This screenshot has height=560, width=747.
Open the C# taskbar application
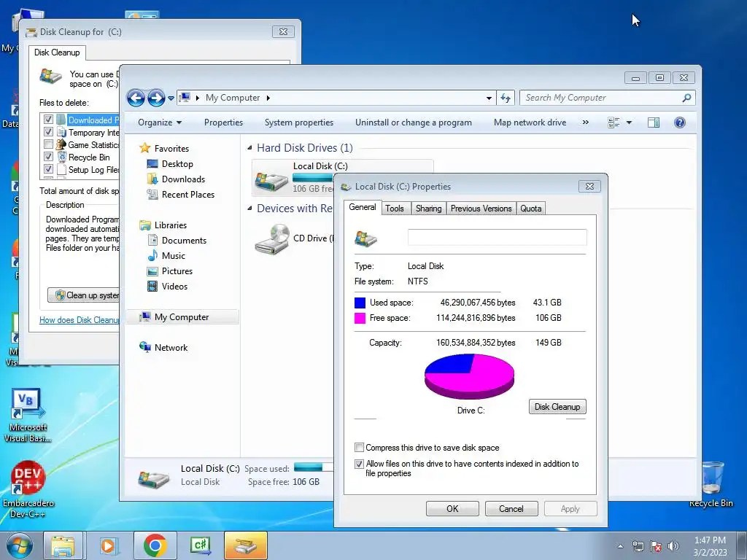200,545
